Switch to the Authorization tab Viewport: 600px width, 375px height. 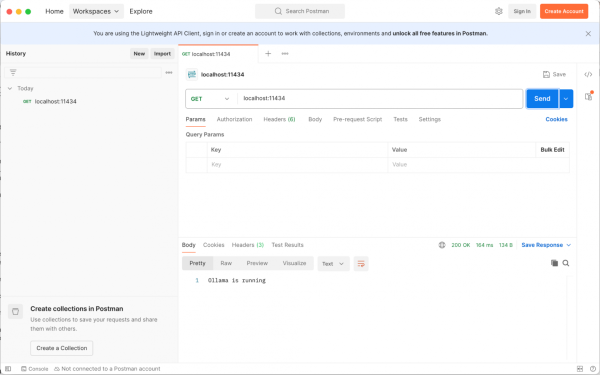coord(235,119)
